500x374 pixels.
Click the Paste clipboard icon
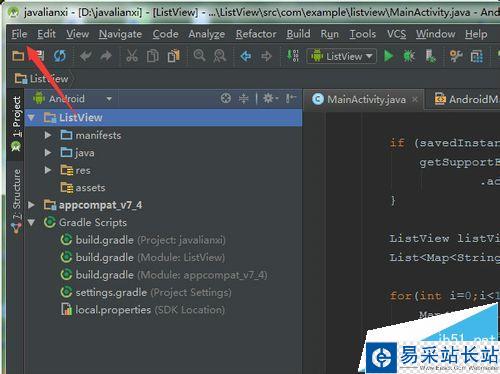[x=174, y=56]
